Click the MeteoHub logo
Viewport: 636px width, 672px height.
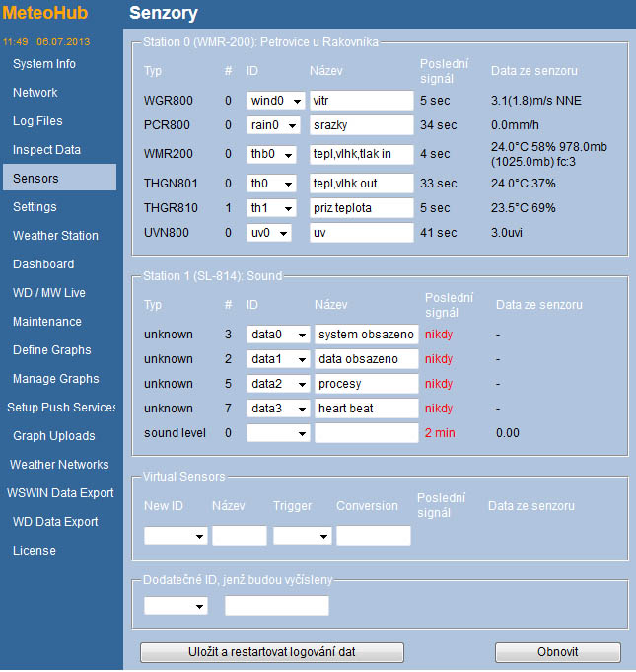tap(45, 13)
